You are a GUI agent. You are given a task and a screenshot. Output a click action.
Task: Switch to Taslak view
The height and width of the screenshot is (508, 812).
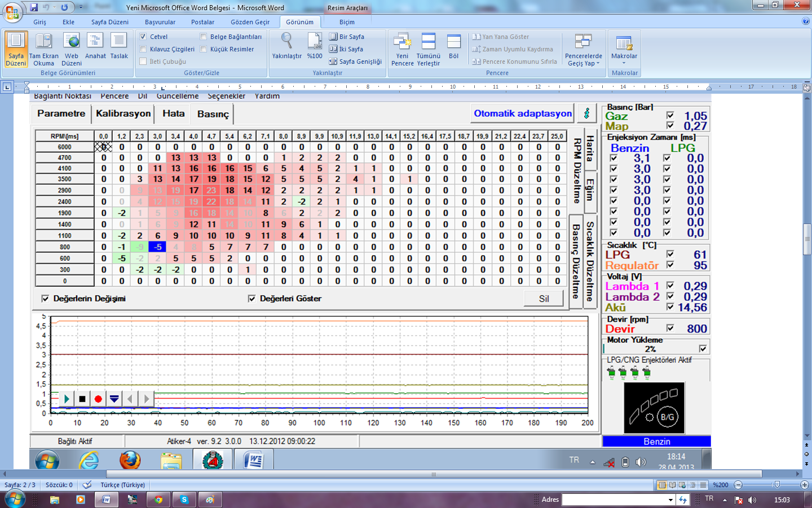[x=119, y=46]
